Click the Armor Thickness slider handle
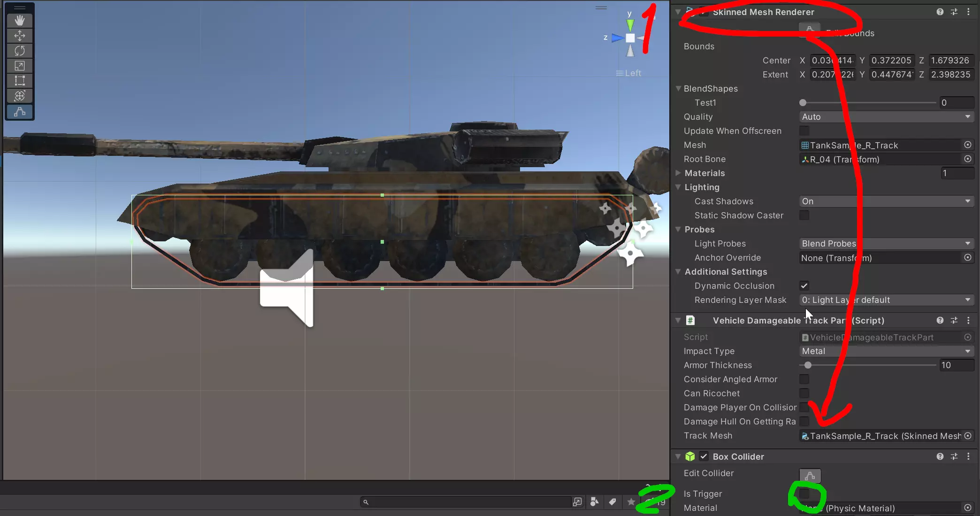Viewport: 980px width, 516px height. pos(808,365)
